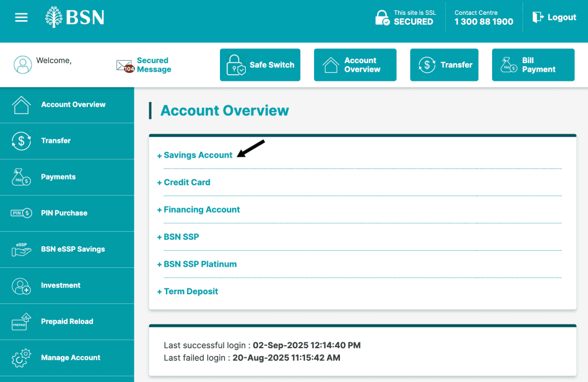Click the SSL secured padlock icon
The width and height of the screenshot is (588, 382).
(382, 18)
